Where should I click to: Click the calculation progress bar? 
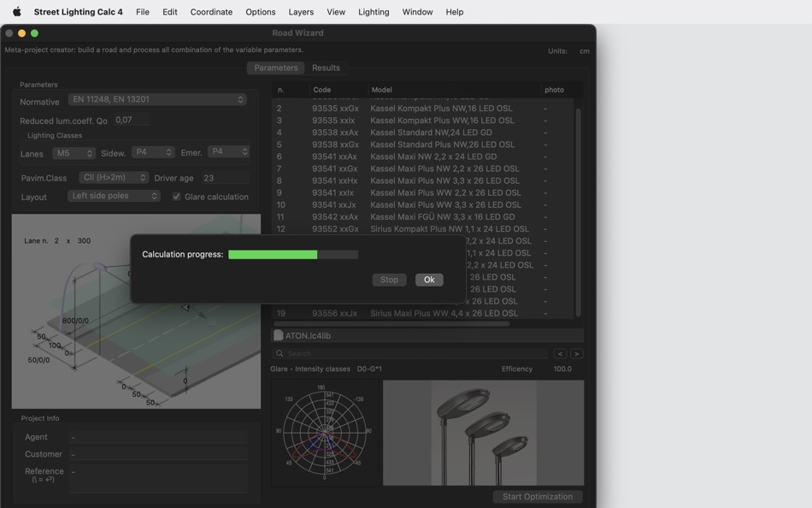293,255
